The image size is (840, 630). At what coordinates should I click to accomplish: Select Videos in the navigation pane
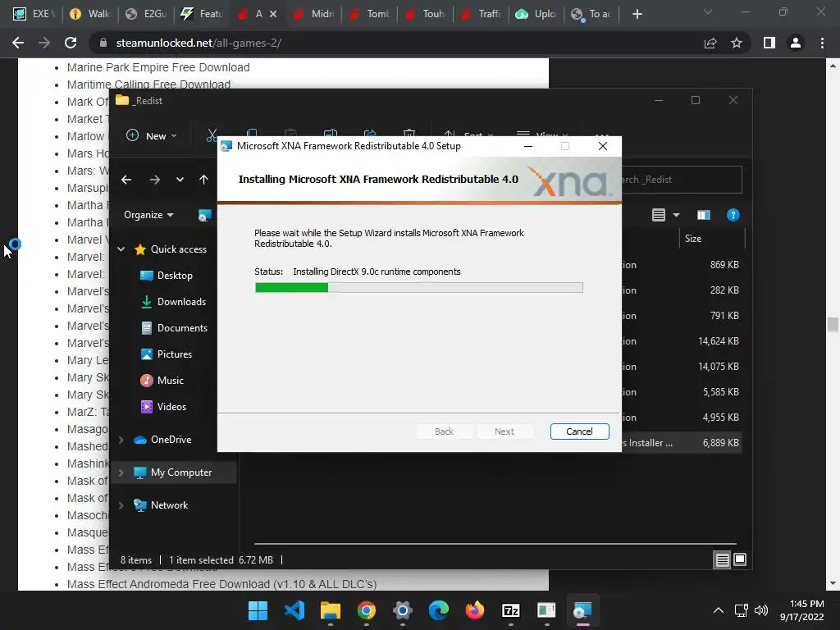click(x=163, y=407)
